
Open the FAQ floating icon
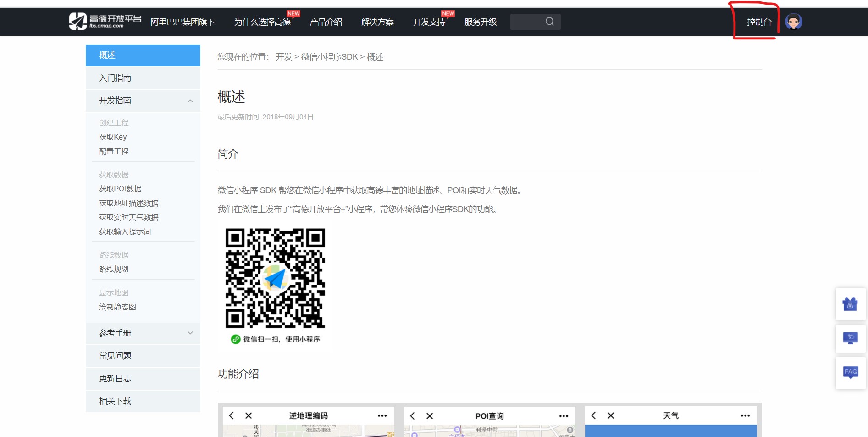tap(851, 372)
